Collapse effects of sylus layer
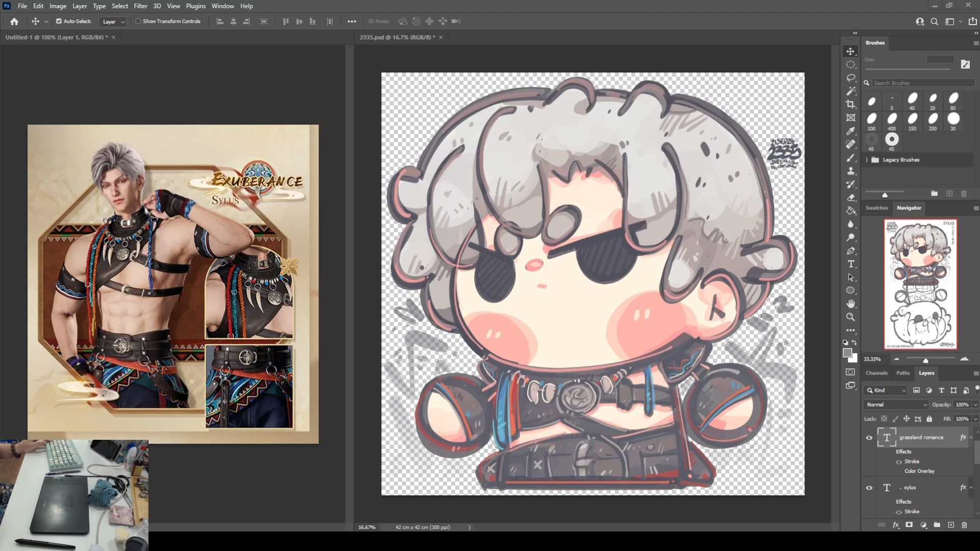 click(971, 488)
